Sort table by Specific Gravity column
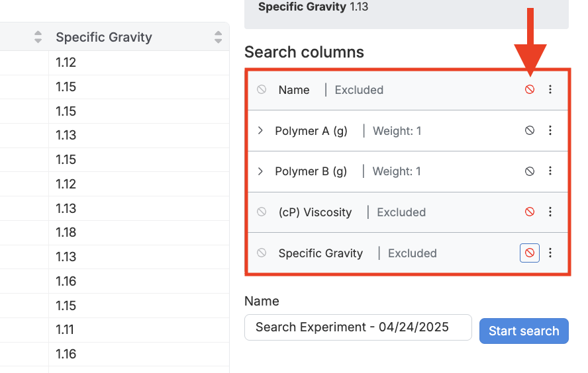 coord(219,38)
